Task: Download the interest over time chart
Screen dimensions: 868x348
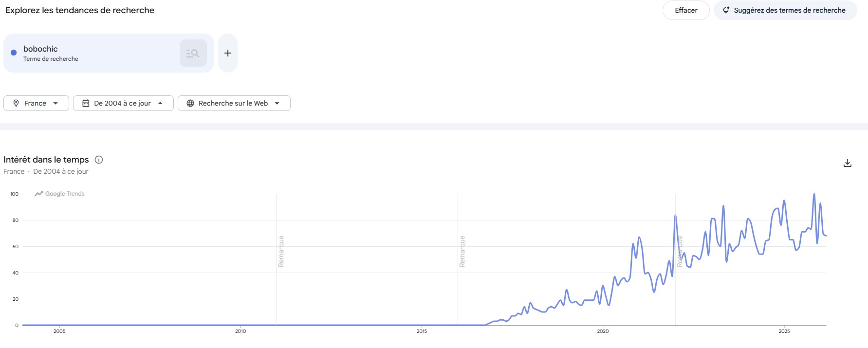Action: [847, 163]
